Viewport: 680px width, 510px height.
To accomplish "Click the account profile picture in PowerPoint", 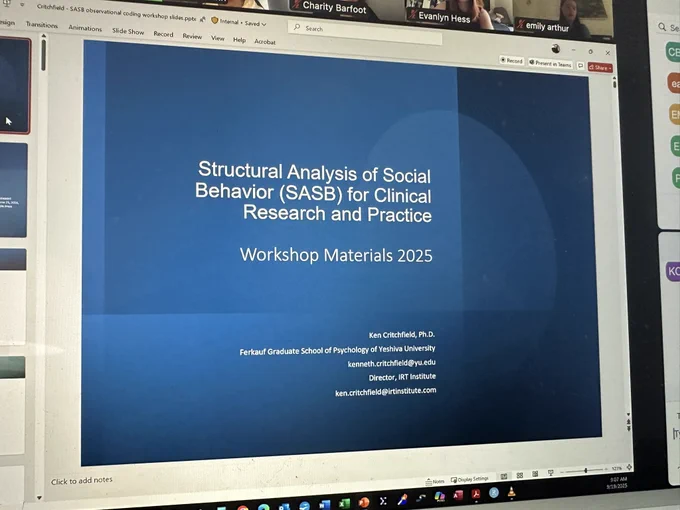I will (556, 48).
